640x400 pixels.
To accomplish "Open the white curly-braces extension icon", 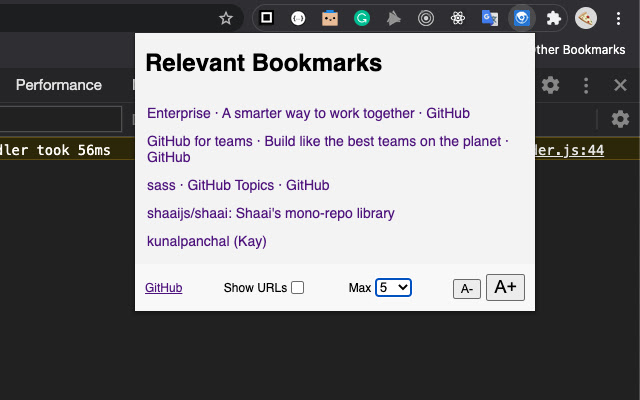I will (x=298, y=18).
